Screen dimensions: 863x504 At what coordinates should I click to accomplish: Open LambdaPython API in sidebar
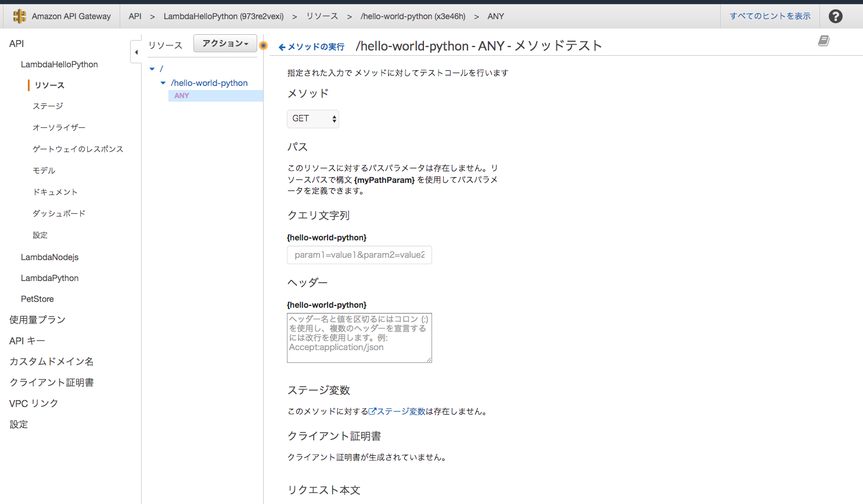click(x=49, y=278)
